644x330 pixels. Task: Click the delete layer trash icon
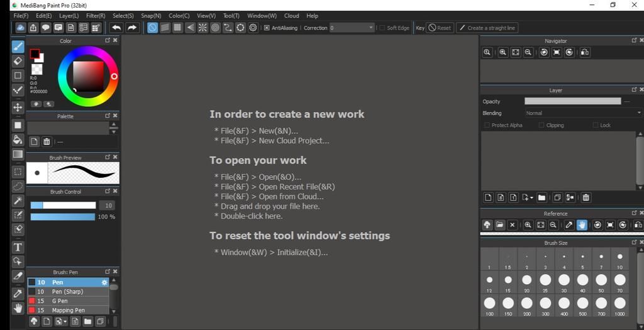586,197
